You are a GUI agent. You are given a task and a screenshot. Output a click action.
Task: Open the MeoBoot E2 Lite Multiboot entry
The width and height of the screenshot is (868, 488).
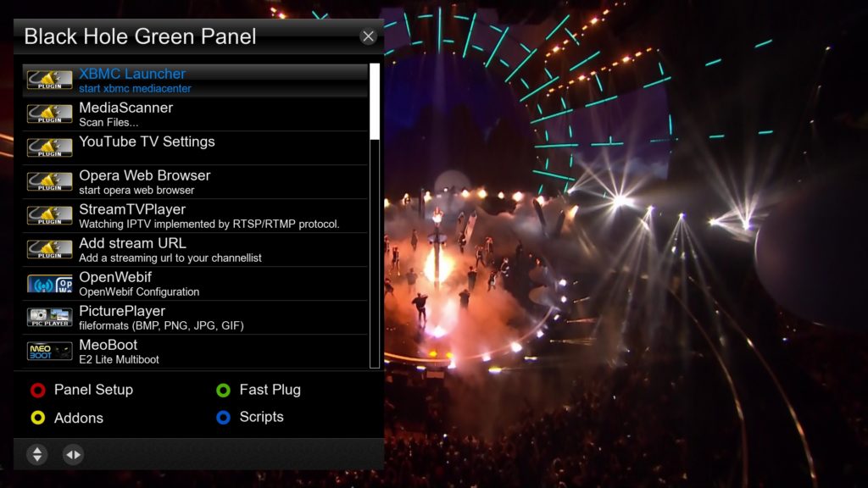[x=195, y=352]
